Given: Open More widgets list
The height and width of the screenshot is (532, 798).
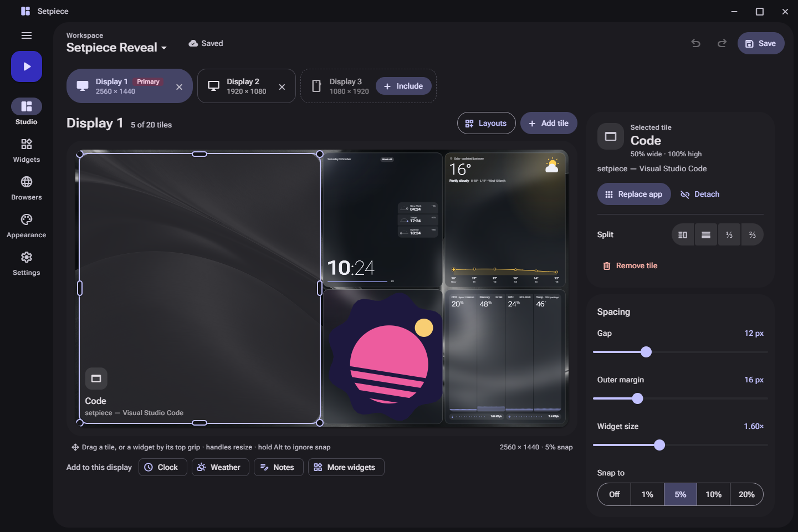Looking at the screenshot, I should point(346,467).
